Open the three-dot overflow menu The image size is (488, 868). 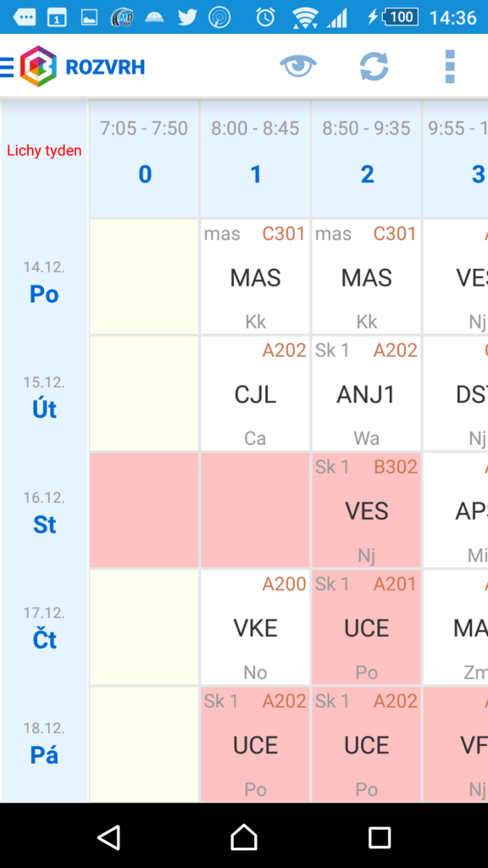(450, 66)
